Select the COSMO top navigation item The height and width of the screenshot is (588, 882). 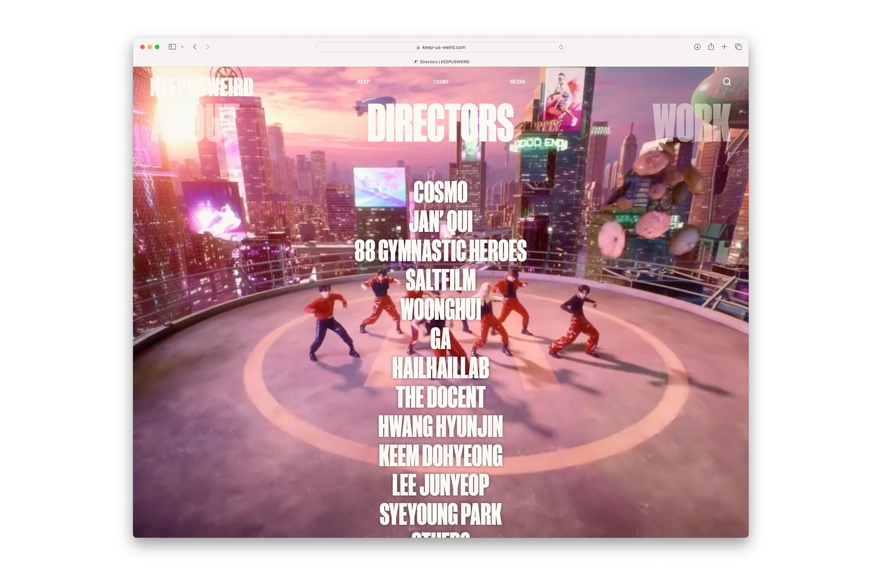[x=440, y=82]
